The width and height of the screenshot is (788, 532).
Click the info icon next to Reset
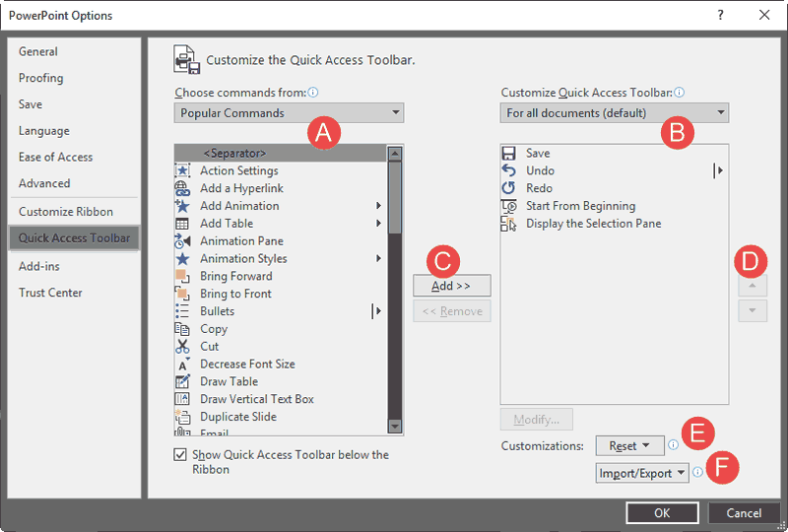[x=673, y=445]
